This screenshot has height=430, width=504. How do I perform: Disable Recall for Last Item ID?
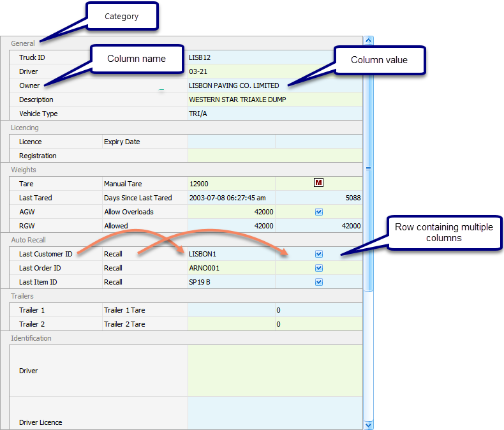[319, 282]
